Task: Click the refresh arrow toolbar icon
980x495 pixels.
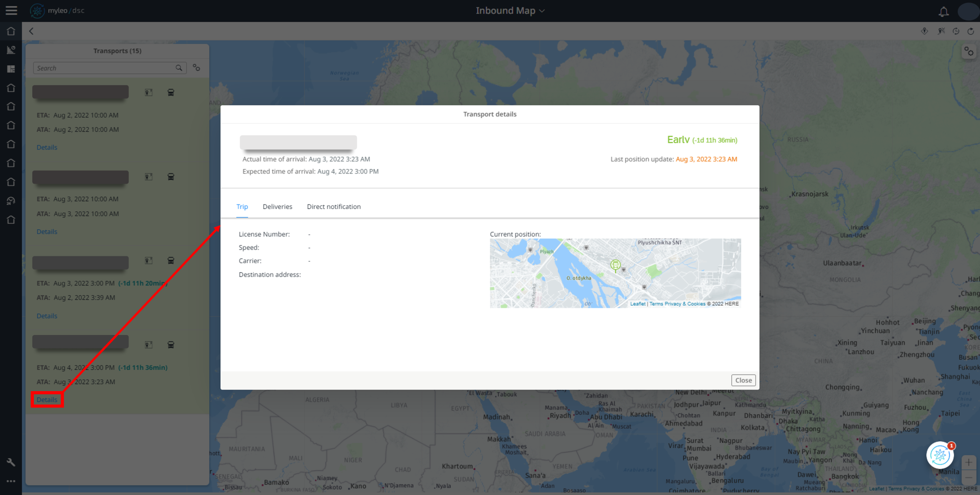Action: click(x=971, y=31)
